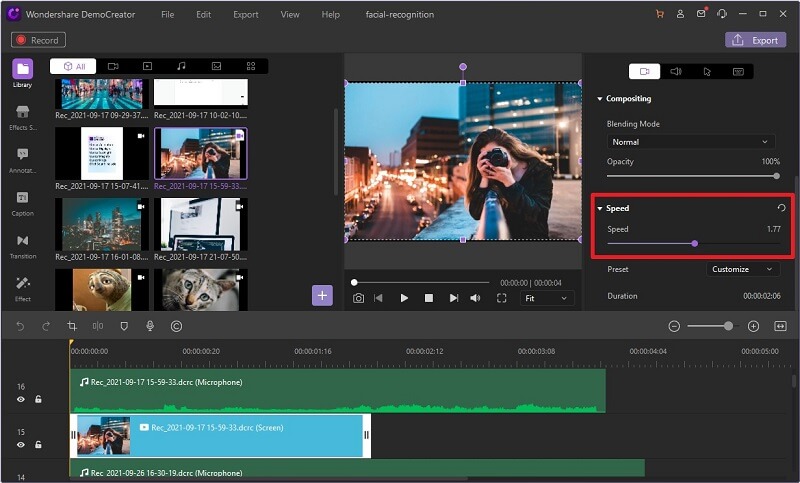800x483 pixels.
Task: Select the cat video thumbnail
Action: tap(200, 290)
